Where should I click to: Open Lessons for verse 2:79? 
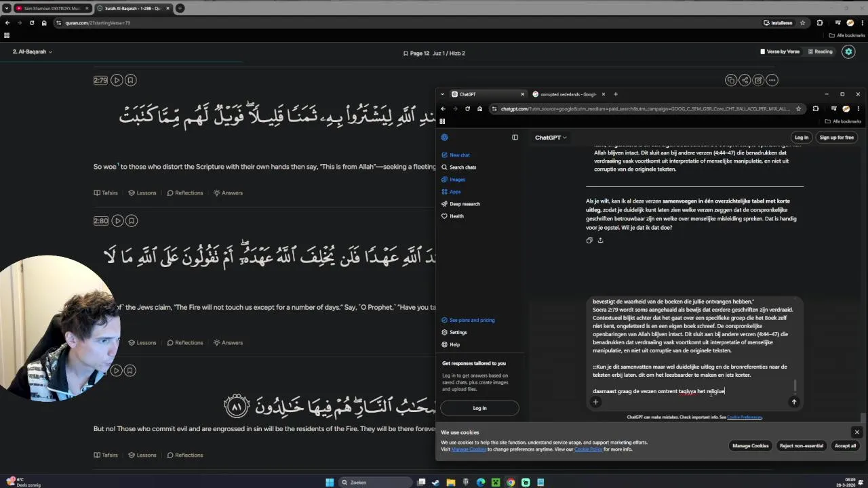142,192
